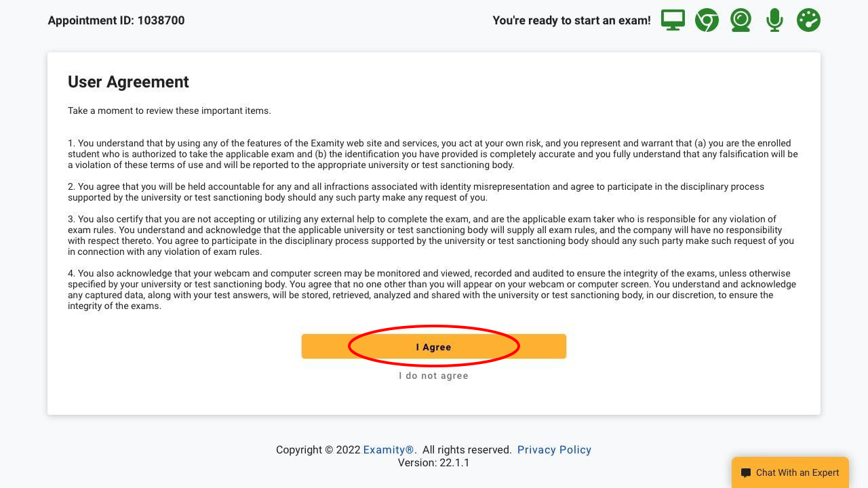868x488 pixels.
Task: Click the chat bubble icon in chat widget
Action: (746, 473)
